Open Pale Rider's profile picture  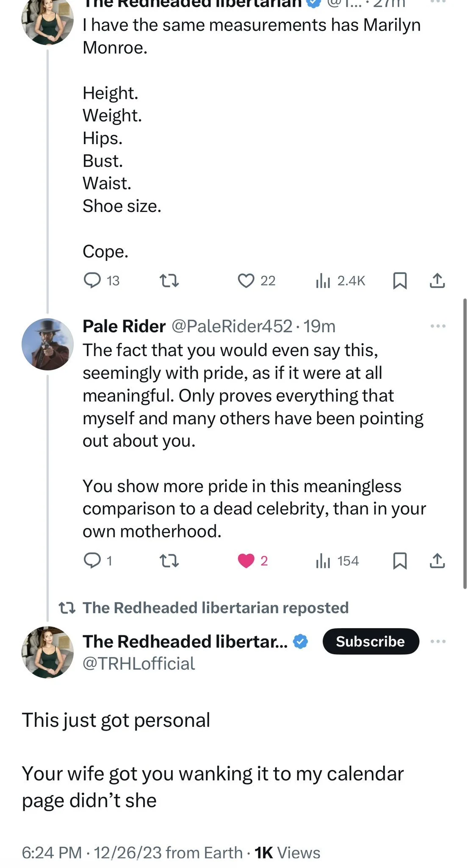(47, 344)
